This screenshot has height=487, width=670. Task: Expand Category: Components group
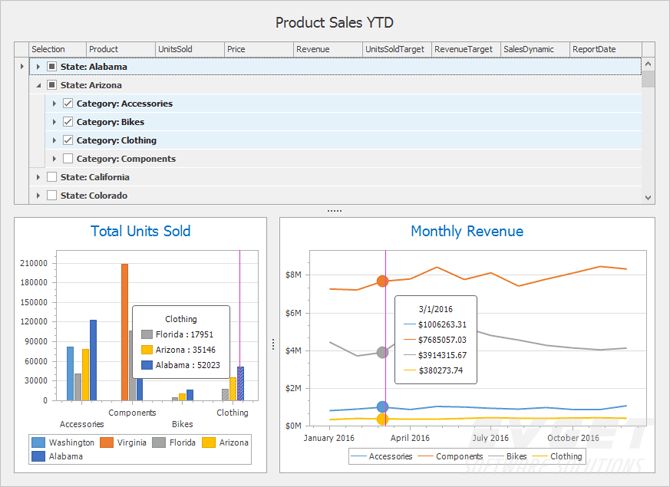(54, 158)
